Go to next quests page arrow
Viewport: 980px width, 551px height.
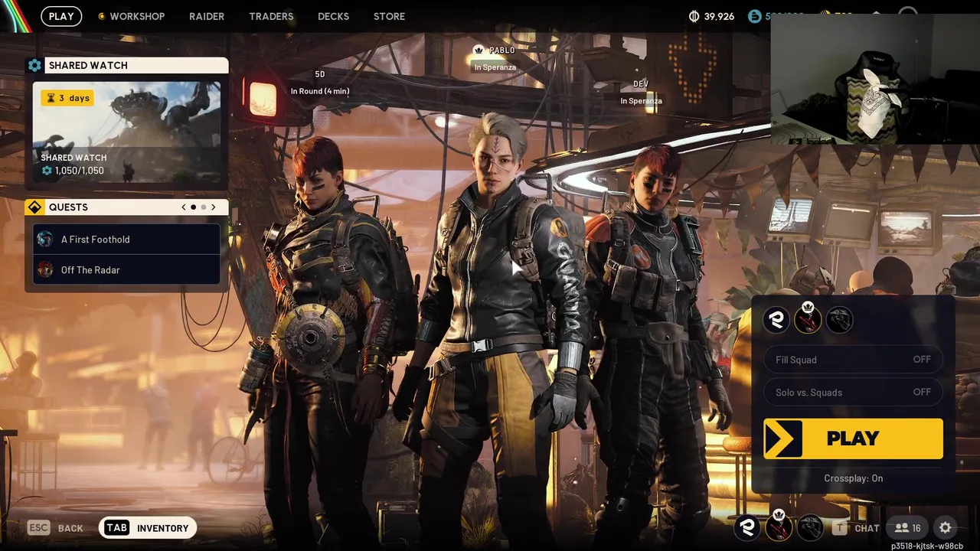point(214,207)
